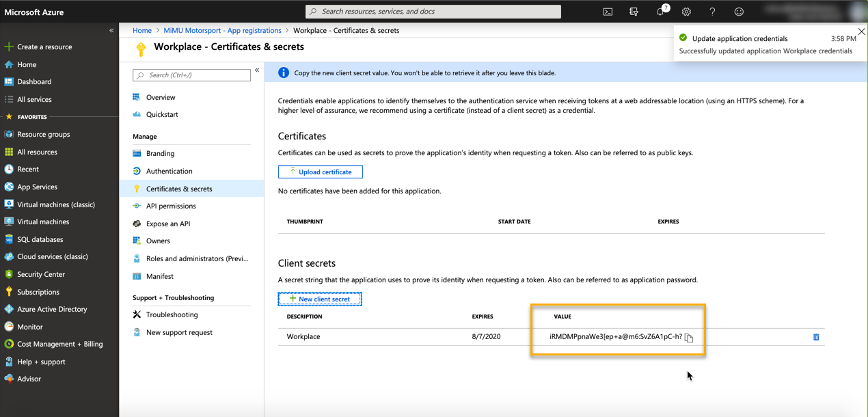Open Azure Active Directory from the sidebar
The height and width of the screenshot is (417, 868).
[x=52, y=309]
